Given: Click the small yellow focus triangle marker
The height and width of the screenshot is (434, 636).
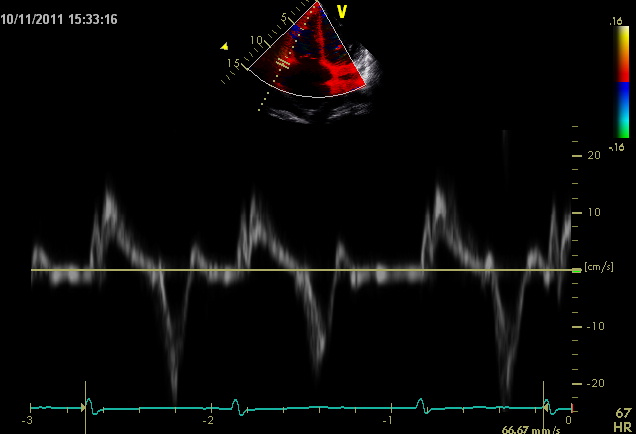Looking at the screenshot, I should [x=225, y=45].
